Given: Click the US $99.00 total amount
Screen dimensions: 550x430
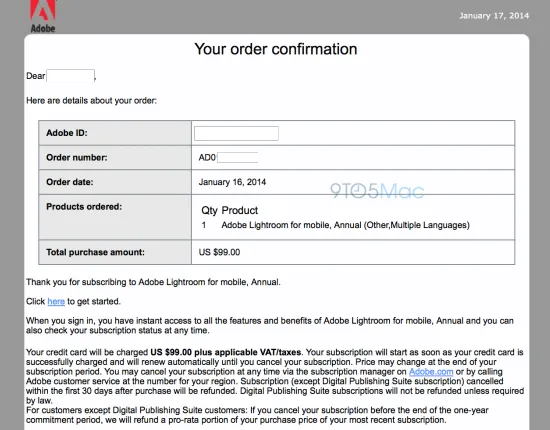Looking at the screenshot, I should [x=219, y=252].
